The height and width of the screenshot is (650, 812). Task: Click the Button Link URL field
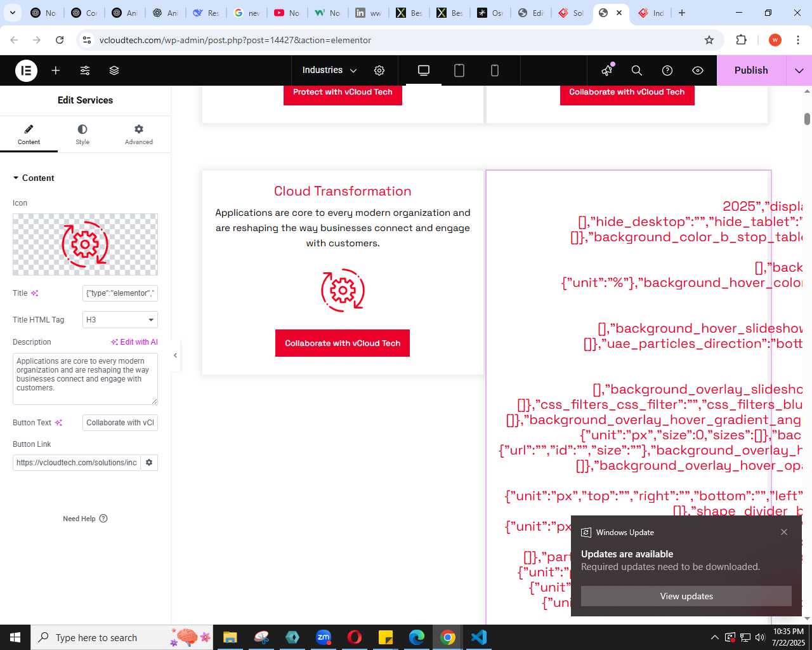(x=76, y=463)
